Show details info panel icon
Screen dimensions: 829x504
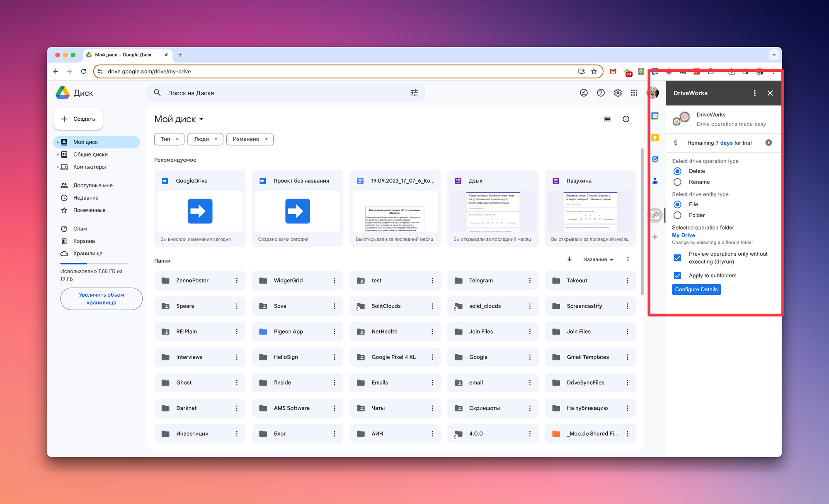pos(626,119)
